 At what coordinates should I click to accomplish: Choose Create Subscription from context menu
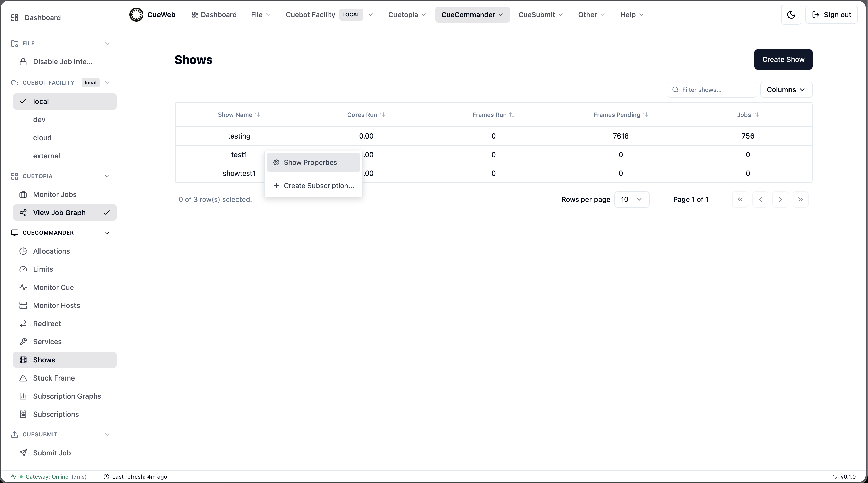[x=313, y=186]
